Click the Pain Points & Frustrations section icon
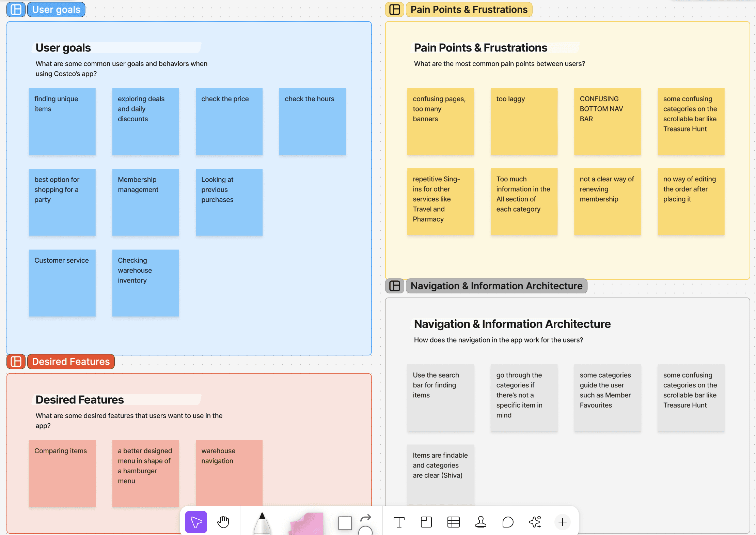Viewport: 756px width, 535px height. tap(395, 10)
